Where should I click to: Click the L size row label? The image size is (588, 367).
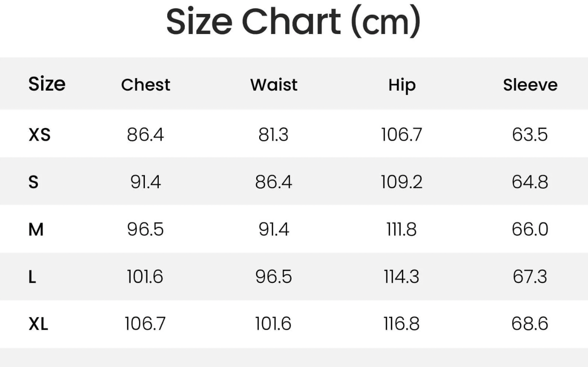pos(32,277)
